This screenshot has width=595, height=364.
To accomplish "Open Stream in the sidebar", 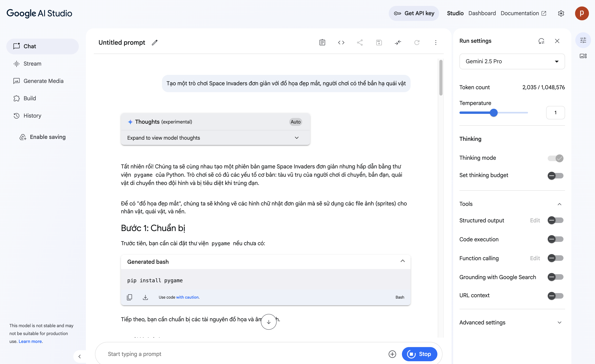I will coord(43,64).
